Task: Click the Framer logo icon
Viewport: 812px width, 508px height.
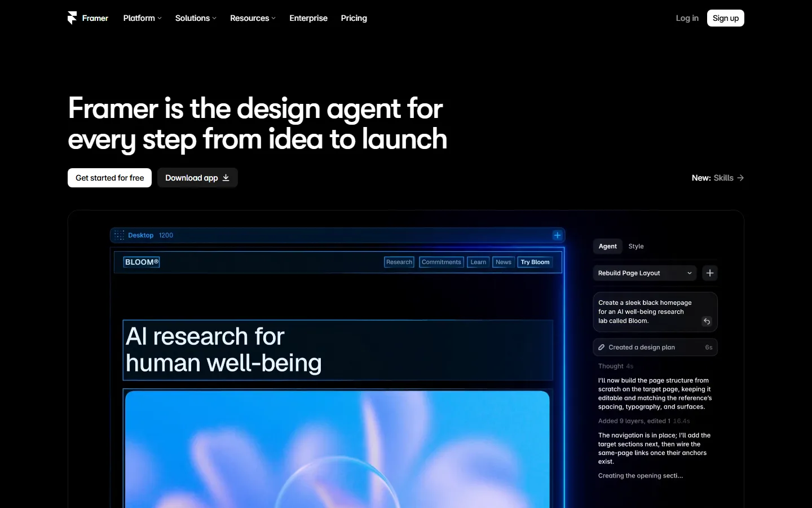Action: click(x=72, y=18)
